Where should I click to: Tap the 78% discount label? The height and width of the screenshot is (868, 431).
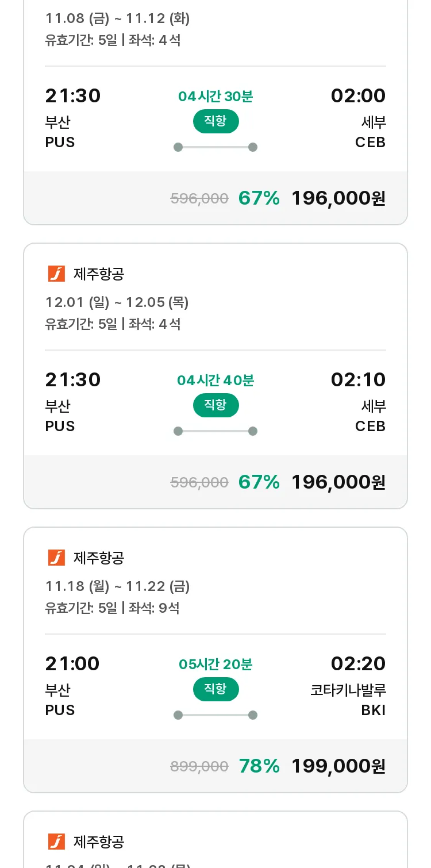tap(259, 766)
